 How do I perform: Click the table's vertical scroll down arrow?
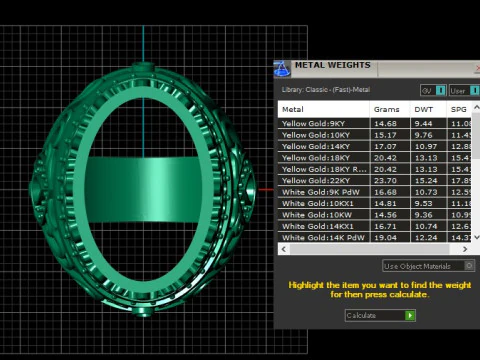pyautogui.click(x=476, y=237)
